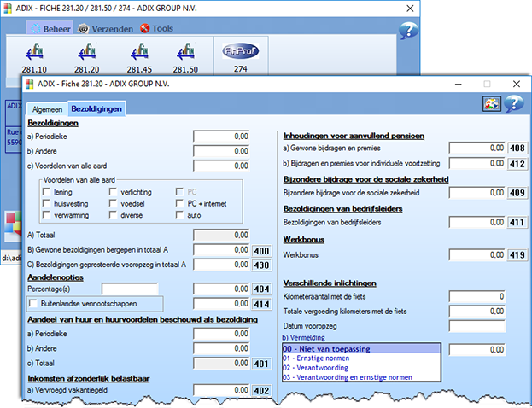The height and width of the screenshot is (408, 532).
Task: Check the voedsel option
Action: click(113, 203)
